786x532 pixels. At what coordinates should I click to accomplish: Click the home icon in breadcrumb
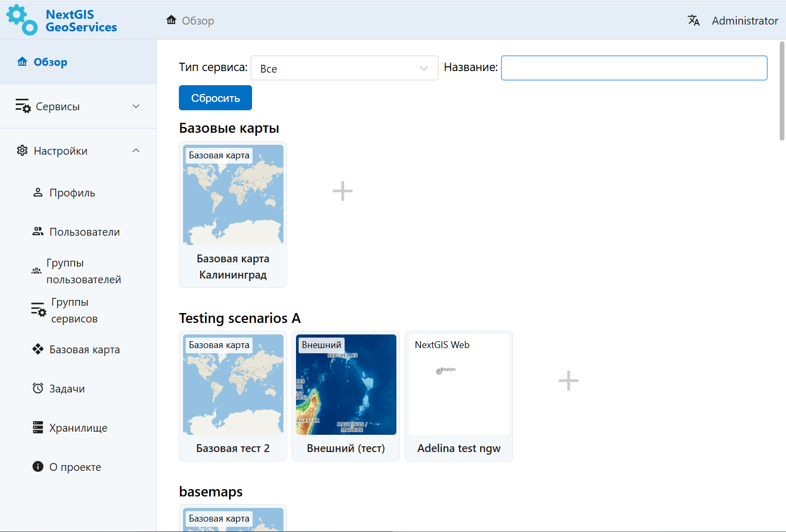[171, 20]
